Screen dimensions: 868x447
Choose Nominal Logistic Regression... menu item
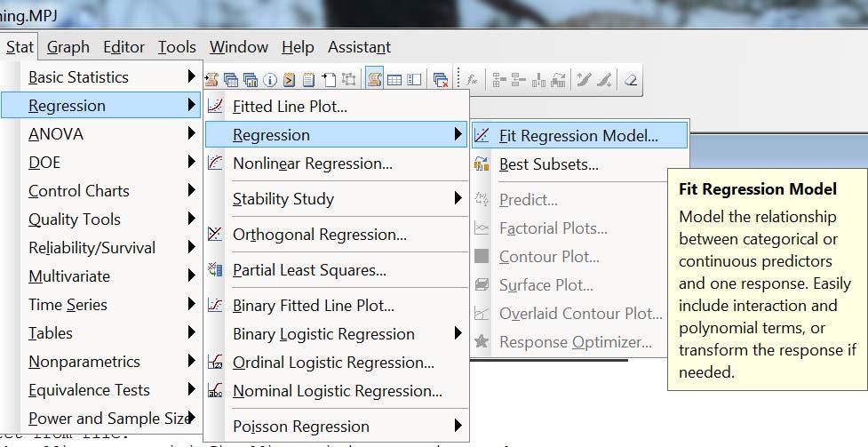(337, 391)
